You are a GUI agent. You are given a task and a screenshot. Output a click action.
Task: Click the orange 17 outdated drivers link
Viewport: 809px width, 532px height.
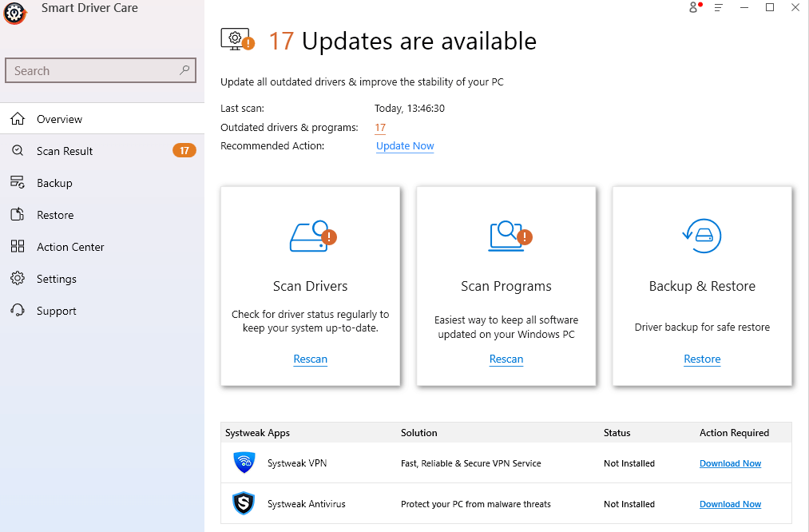coord(380,128)
